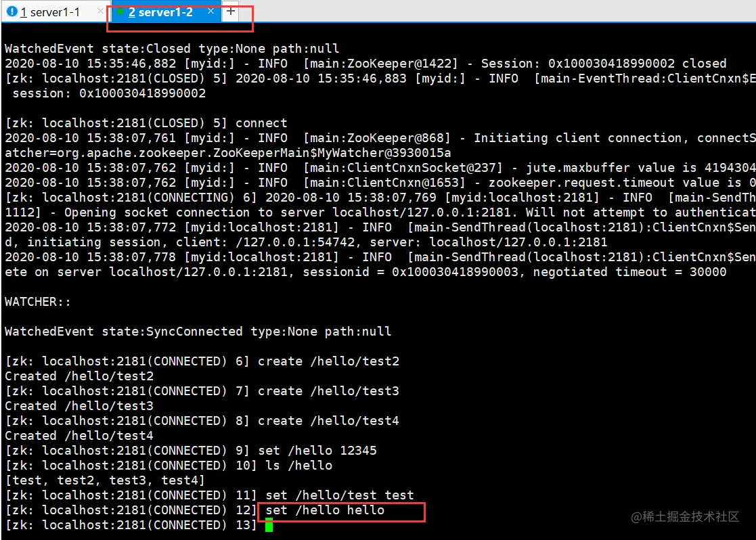
Task: Click the 'set /hello/test test' command
Action: coord(340,495)
